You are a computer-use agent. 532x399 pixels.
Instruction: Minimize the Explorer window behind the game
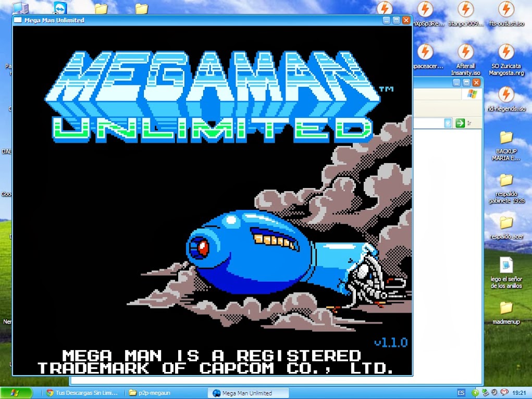456,82
